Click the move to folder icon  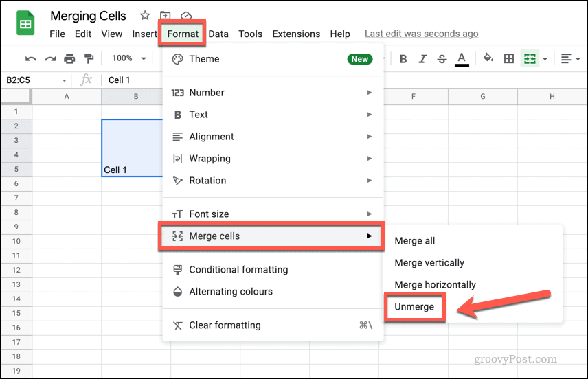(165, 15)
